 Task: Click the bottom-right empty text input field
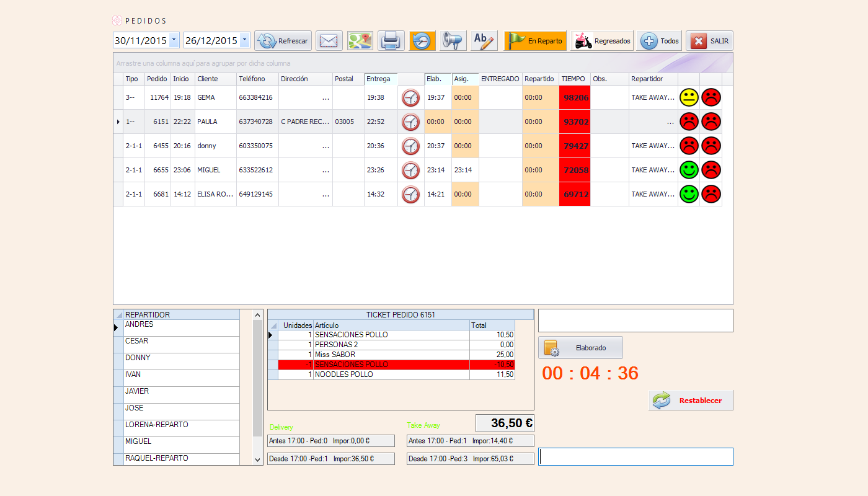click(635, 456)
